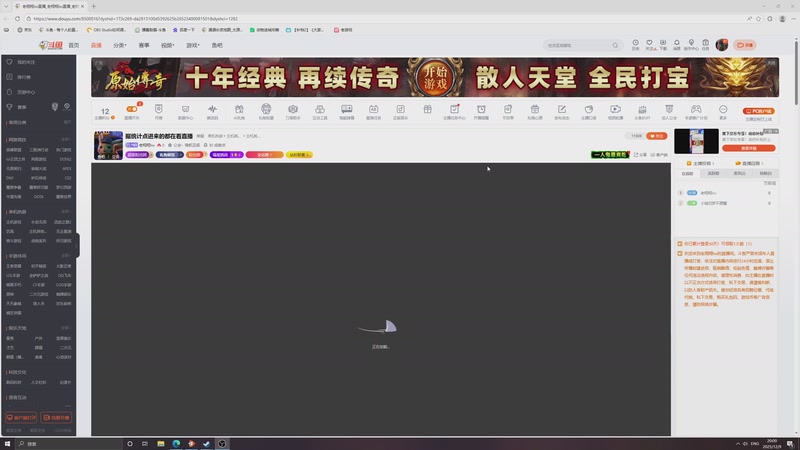800x450 pixels.
Task: Click the audio waveform icon in toolbar
Action: (x=212, y=109)
